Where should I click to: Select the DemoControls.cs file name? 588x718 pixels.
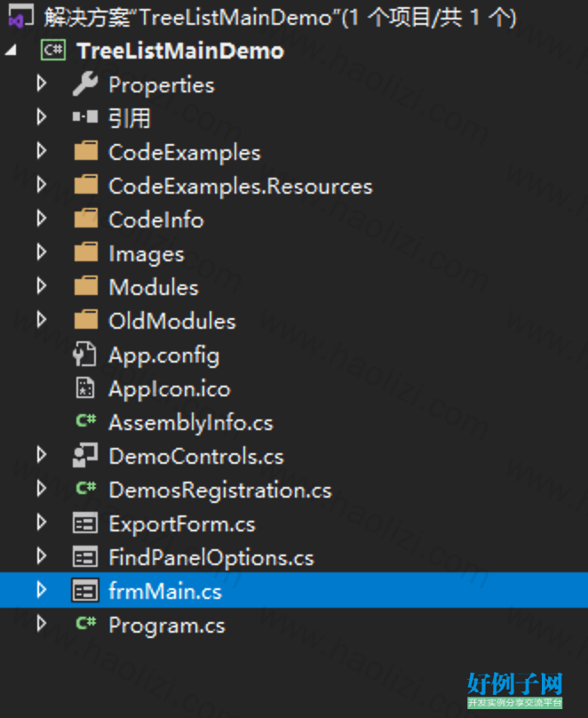(x=196, y=457)
